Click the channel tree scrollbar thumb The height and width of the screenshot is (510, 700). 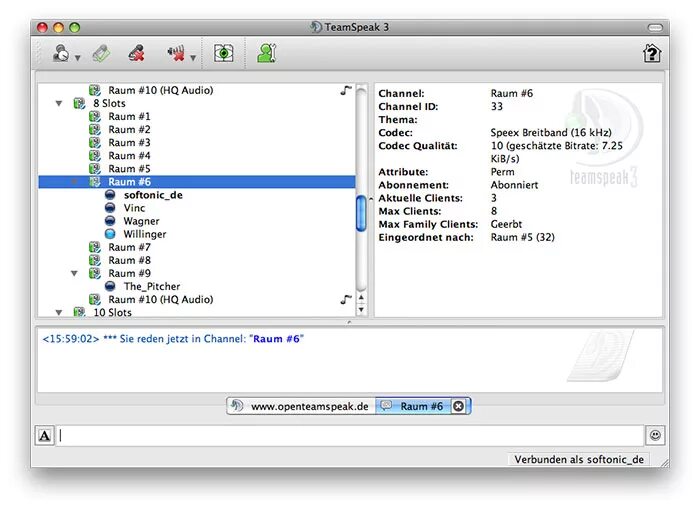tap(361, 213)
